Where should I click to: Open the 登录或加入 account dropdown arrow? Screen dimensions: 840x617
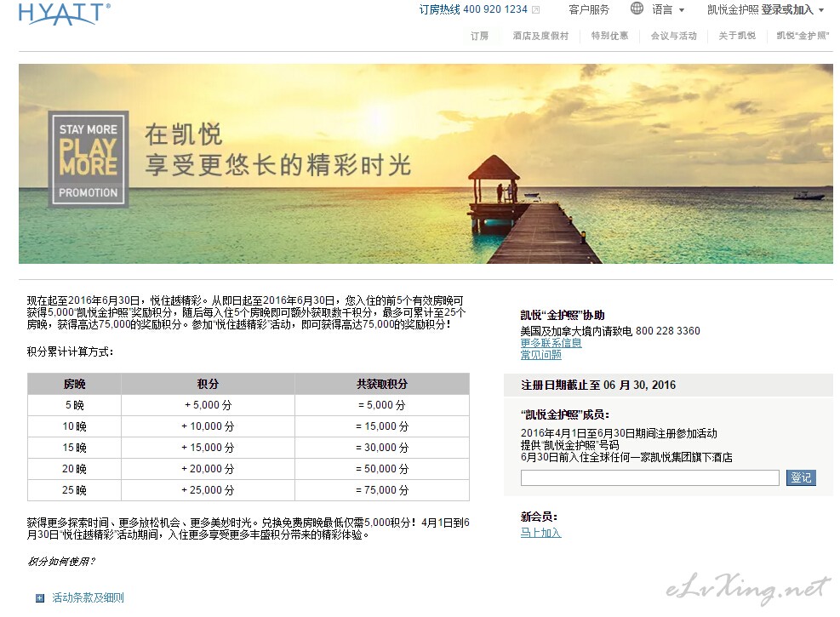click(x=821, y=10)
